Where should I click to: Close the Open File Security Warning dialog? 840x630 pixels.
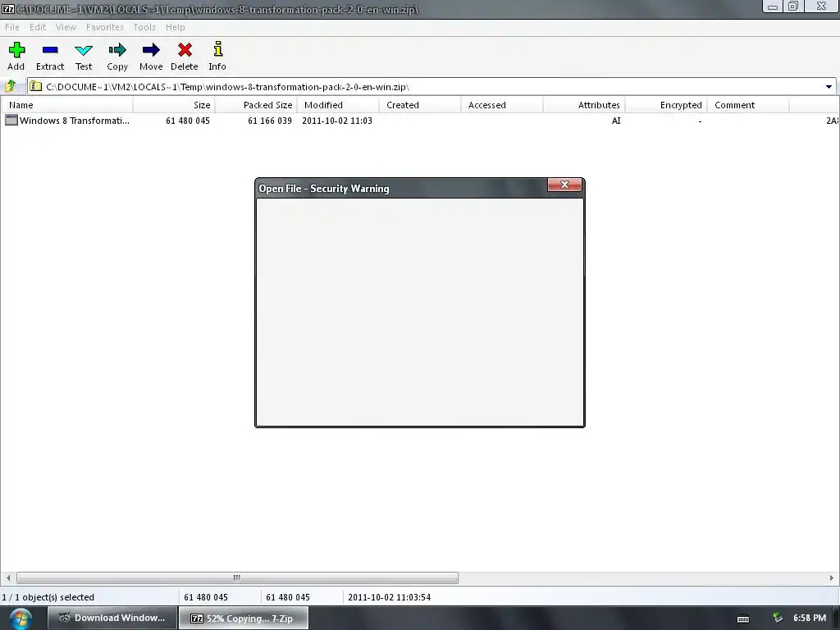tap(564, 185)
